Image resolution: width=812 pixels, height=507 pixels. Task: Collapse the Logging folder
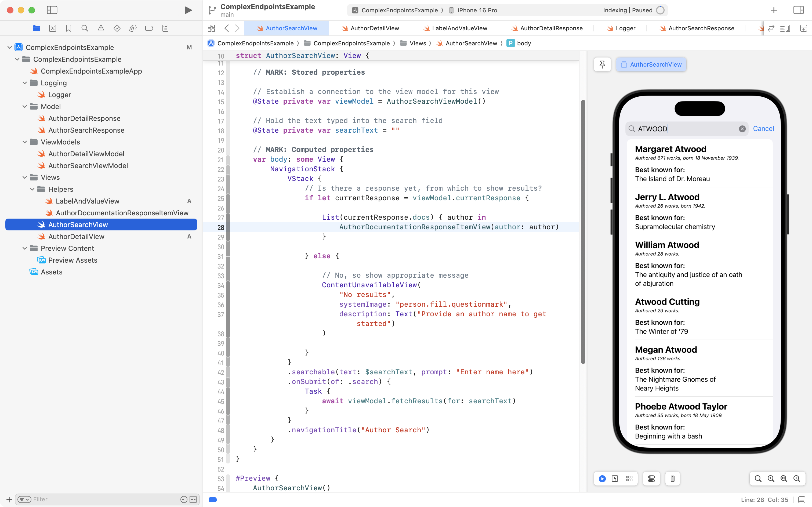pyautogui.click(x=25, y=83)
